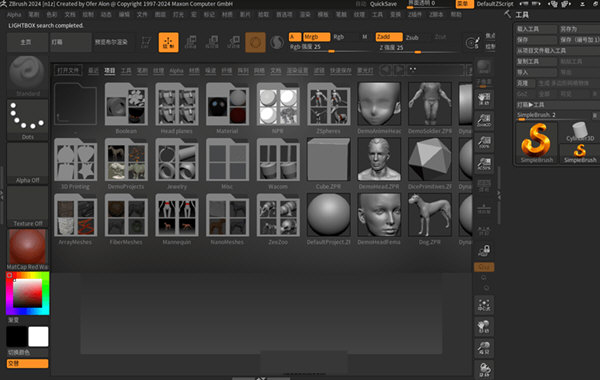Image resolution: width=600 pixels, height=380 pixels.
Task: Open the Z插件 plugin menu
Action: [x=415, y=15]
